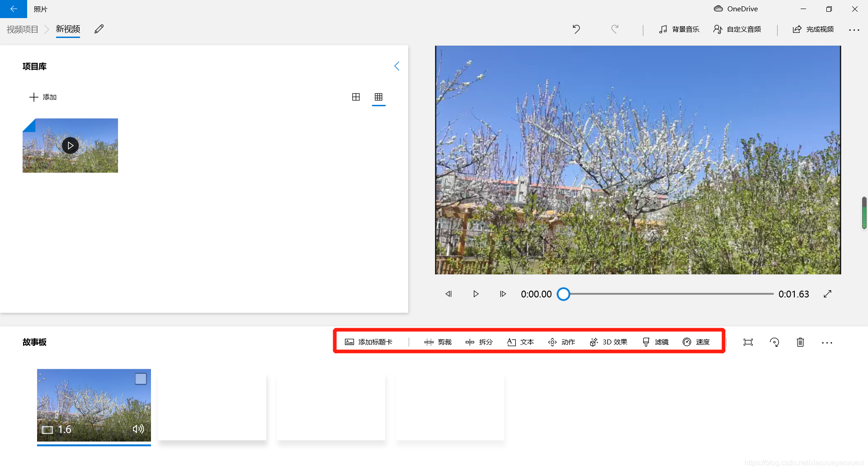Screen dimensions: 868x471
Task: Click the preview seek bar handle
Action: [x=563, y=294]
